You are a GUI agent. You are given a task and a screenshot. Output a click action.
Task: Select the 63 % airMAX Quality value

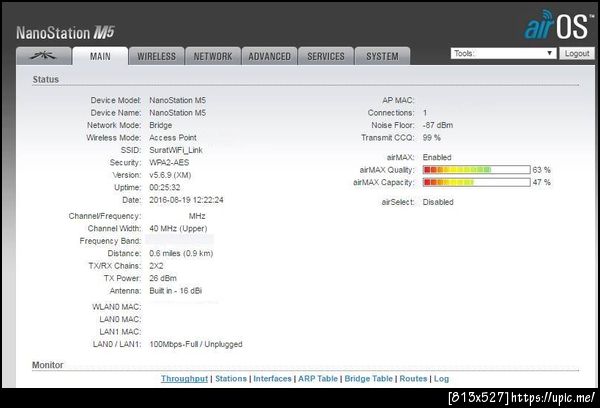(x=541, y=170)
